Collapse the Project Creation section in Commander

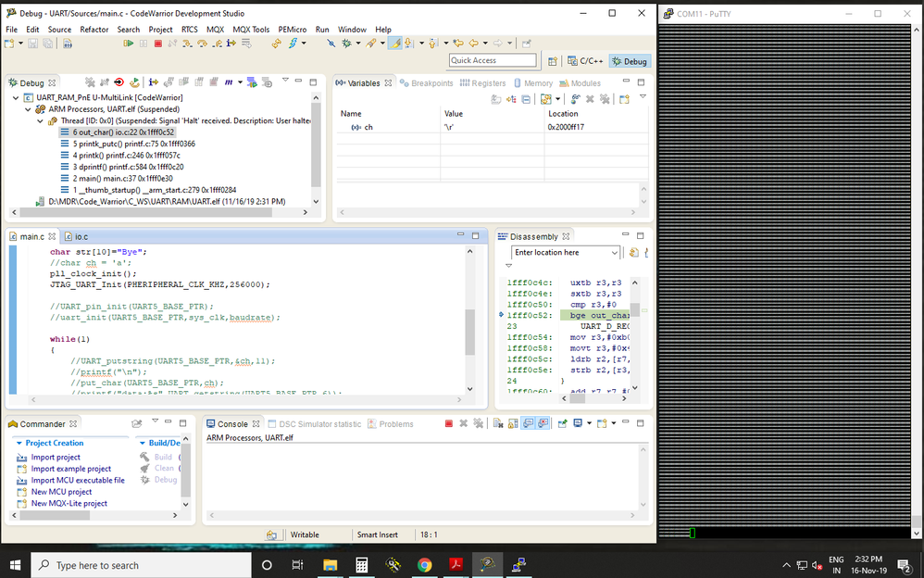point(19,443)
